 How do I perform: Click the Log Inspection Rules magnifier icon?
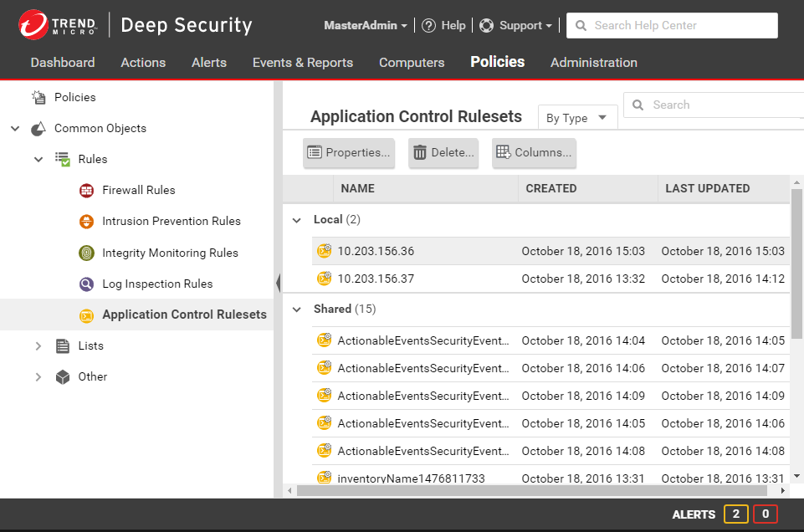tap(86, 284)
